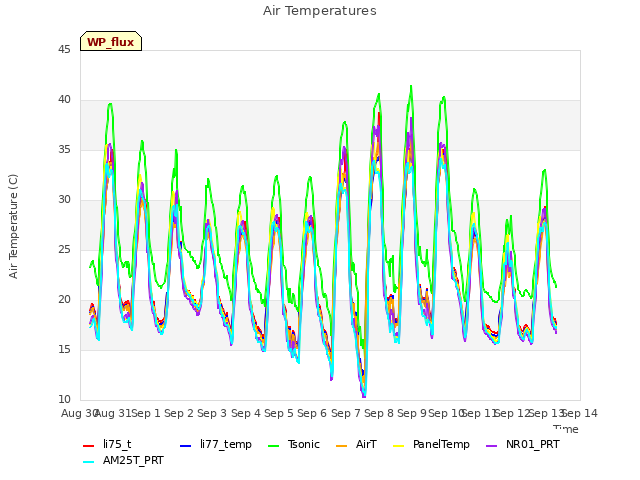Click the Time axis label

tap(566, 429)
